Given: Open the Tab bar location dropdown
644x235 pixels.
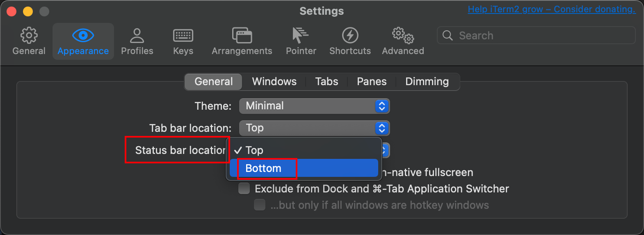Looking at the screenshot, I should click(314, 128).
